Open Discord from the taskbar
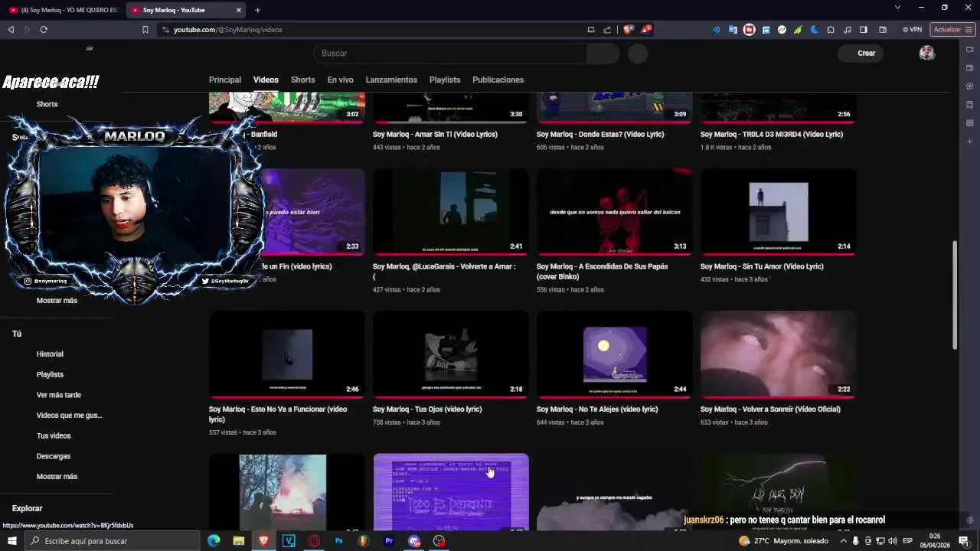This screenshot has width=980, height=551. [x=414, y=541]
